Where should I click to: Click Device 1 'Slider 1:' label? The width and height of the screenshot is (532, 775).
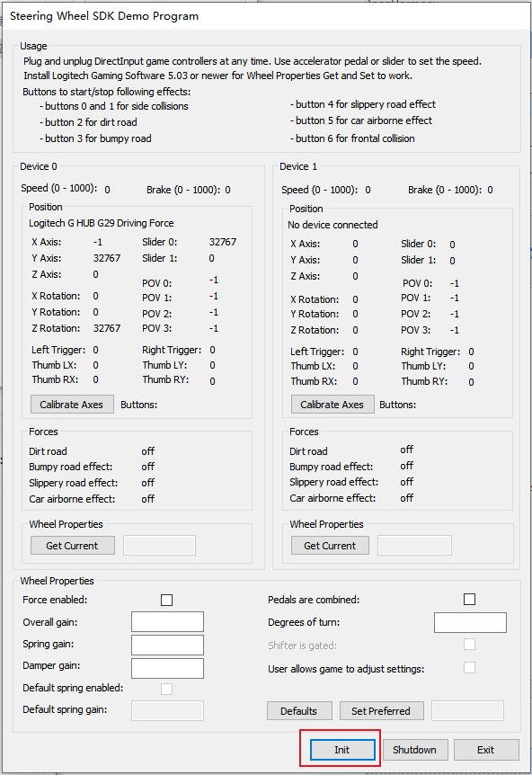point(419,260)
